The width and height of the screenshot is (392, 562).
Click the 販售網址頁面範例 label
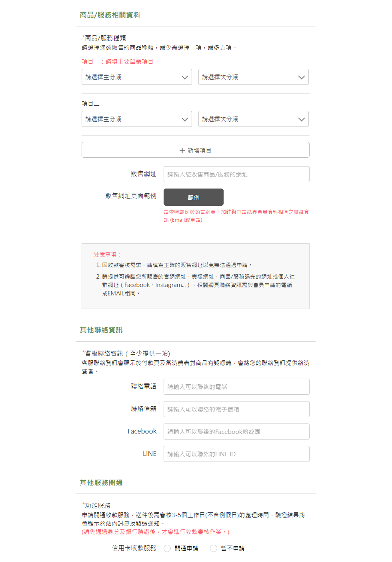131,196
